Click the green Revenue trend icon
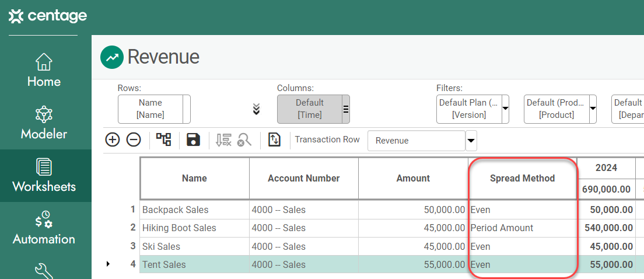 [x=112, y=57]
